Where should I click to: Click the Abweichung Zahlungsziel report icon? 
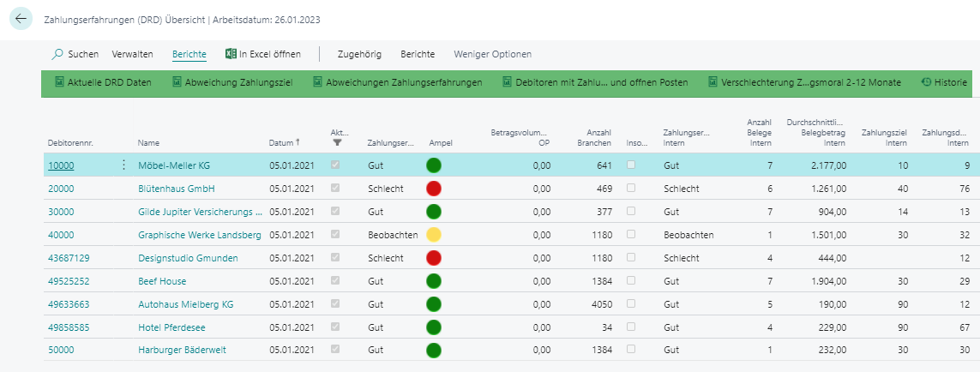tap(177, 82)
